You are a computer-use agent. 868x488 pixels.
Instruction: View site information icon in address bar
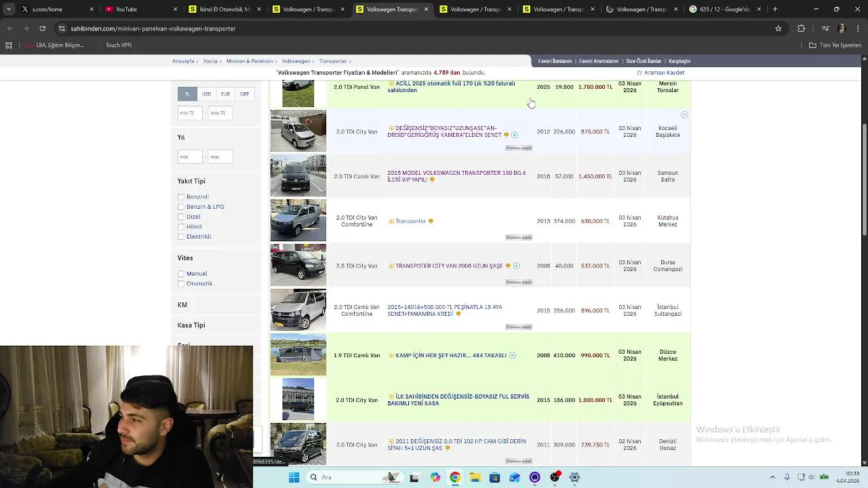[62, 28]
